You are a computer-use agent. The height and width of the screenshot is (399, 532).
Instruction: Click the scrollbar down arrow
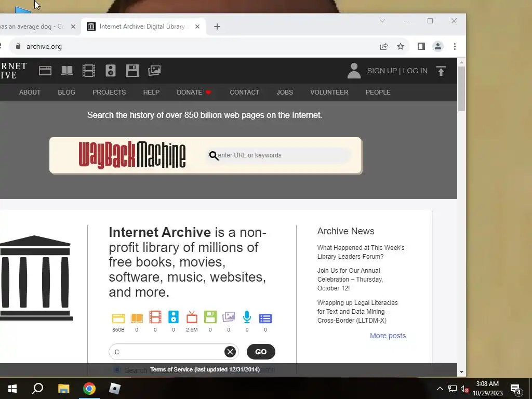pyautogui.click(x=461, y=372)
